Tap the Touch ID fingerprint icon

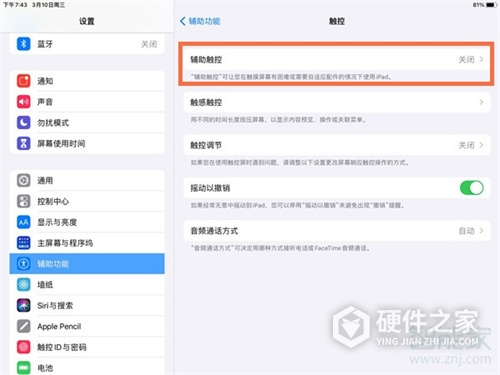click(23, 347)
